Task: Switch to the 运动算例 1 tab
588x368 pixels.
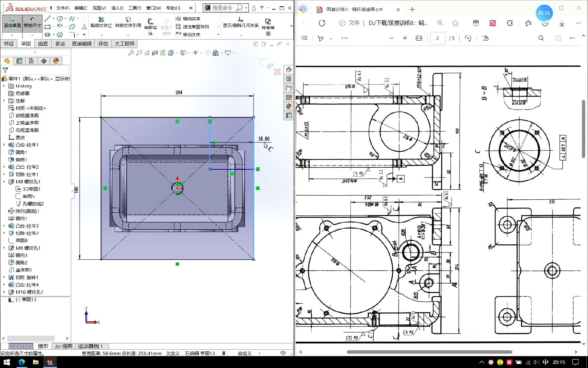Action: [x=90, y=346]
